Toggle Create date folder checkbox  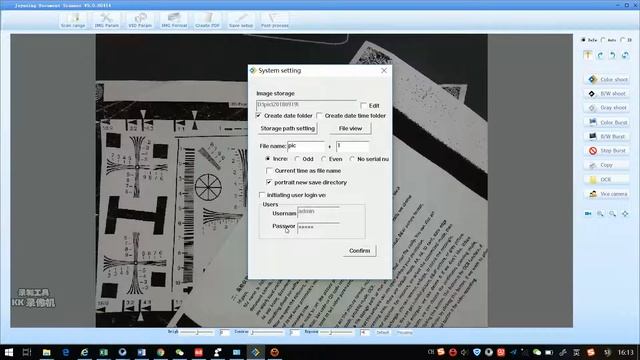click(259, 116)
